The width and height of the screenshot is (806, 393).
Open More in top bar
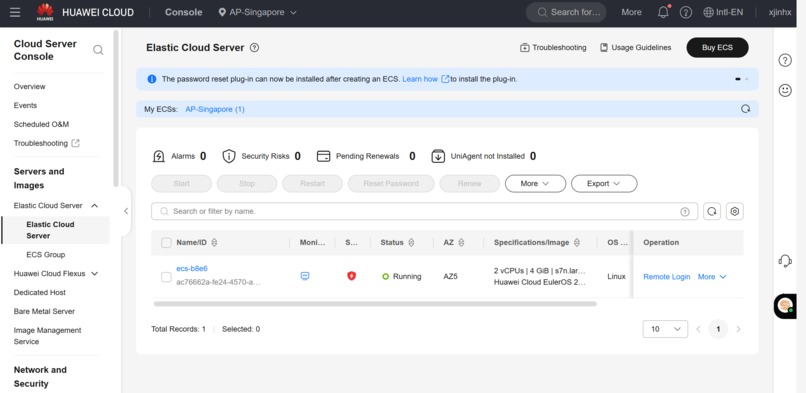click(x=631, y=12)
